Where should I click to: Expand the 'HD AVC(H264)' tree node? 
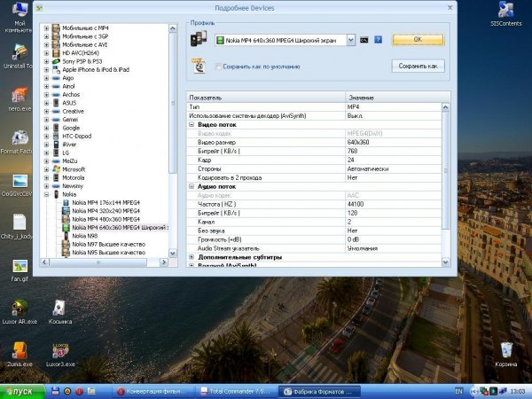46,53
